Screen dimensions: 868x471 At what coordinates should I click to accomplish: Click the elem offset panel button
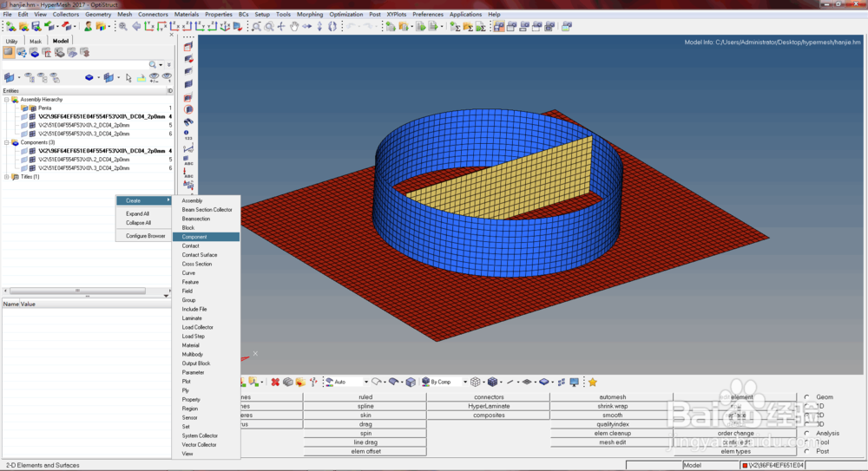click(x=365, y=451)
